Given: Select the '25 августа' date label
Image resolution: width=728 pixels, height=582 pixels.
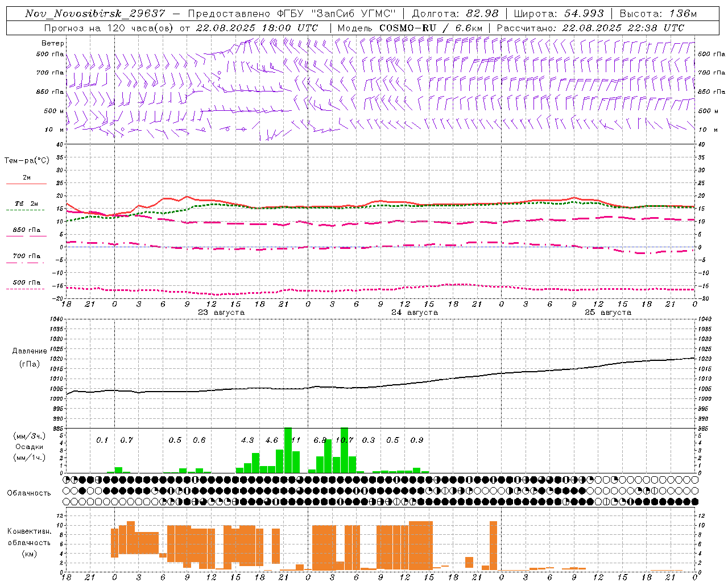Looking at the screenshot, I should [x=608, y=313].
